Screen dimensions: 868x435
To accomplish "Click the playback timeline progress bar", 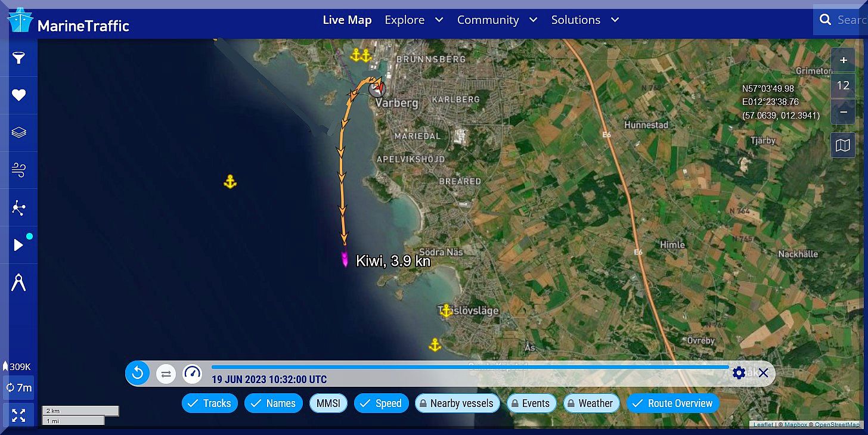I will pos(470,367).
